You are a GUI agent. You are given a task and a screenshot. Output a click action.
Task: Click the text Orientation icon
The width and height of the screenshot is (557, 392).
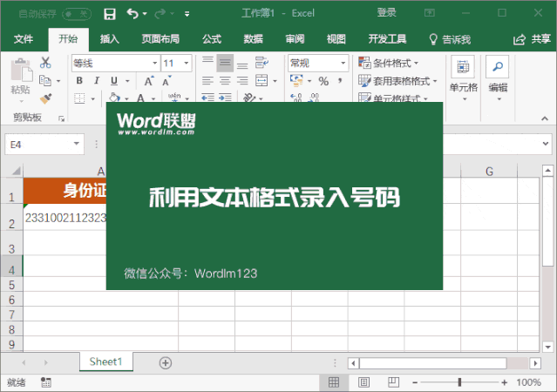[x=249, y=97]
